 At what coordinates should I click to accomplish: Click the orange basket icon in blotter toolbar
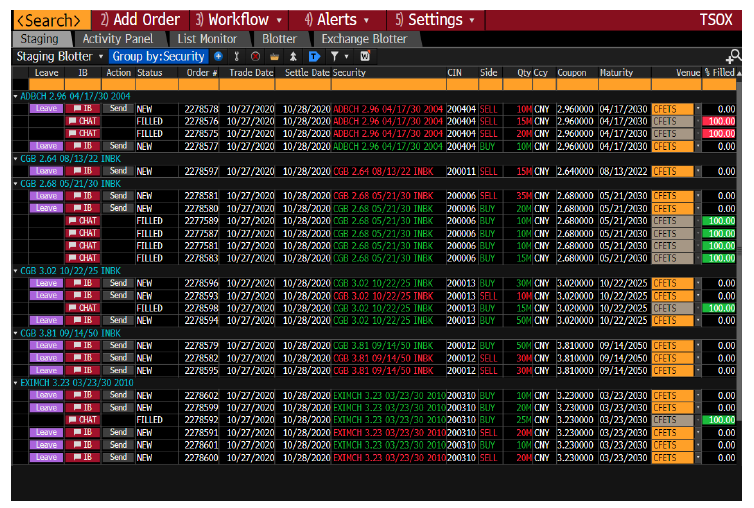(x=274, y=57)
